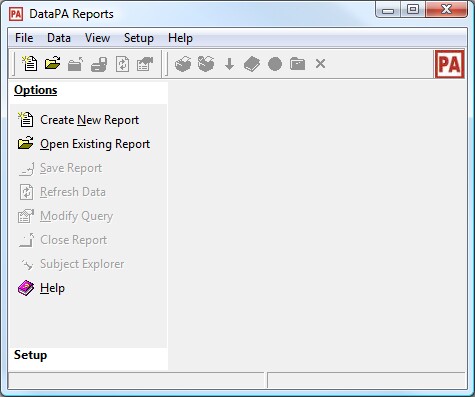Open the Data menu
This screenshot has height=397, width=475.
pos(59,38)
